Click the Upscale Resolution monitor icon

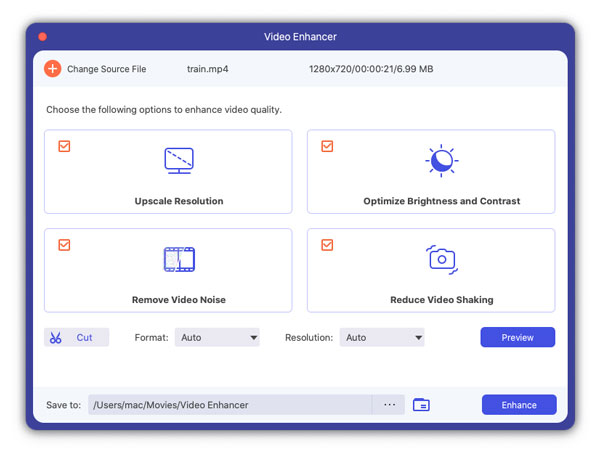pos(178,160)
